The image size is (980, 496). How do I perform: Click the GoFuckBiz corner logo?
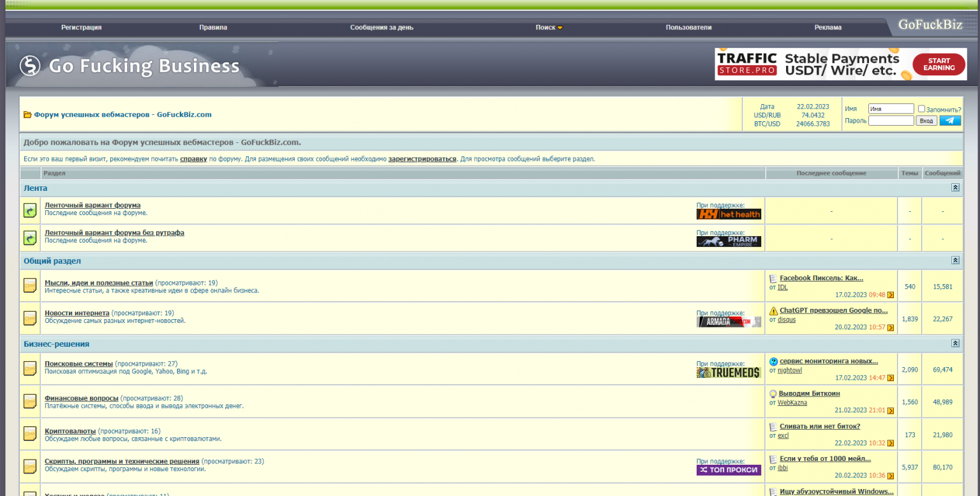pos(930,25)
